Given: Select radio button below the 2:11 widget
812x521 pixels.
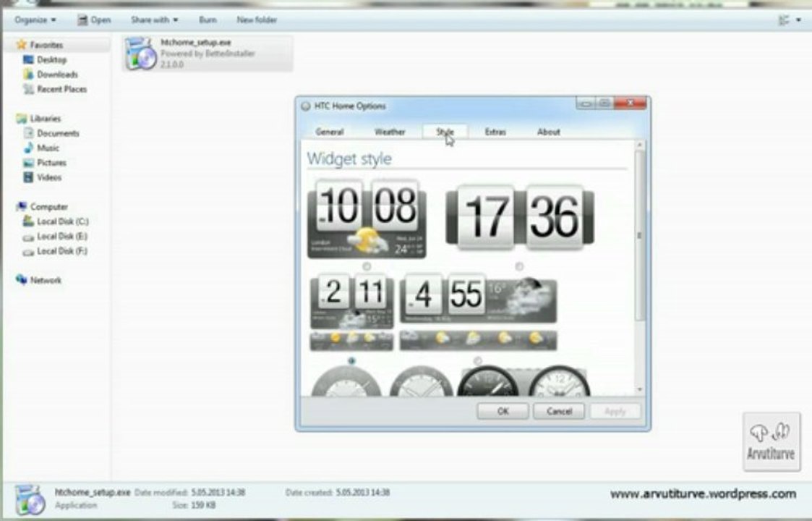Looking at the screenshot, I should click(x=352, y=360).
